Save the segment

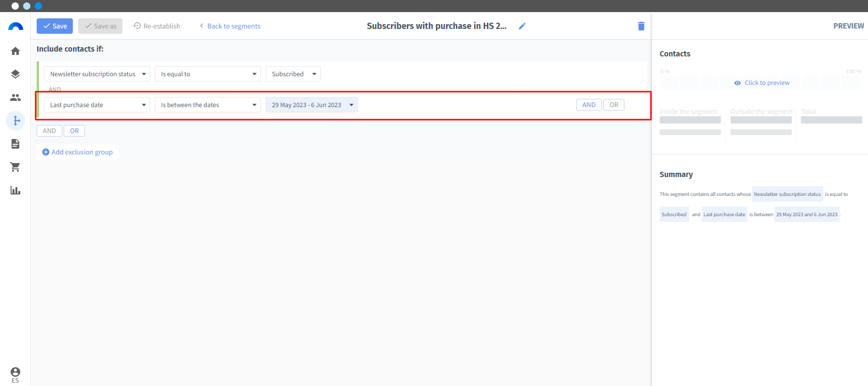tap(54, 26)
